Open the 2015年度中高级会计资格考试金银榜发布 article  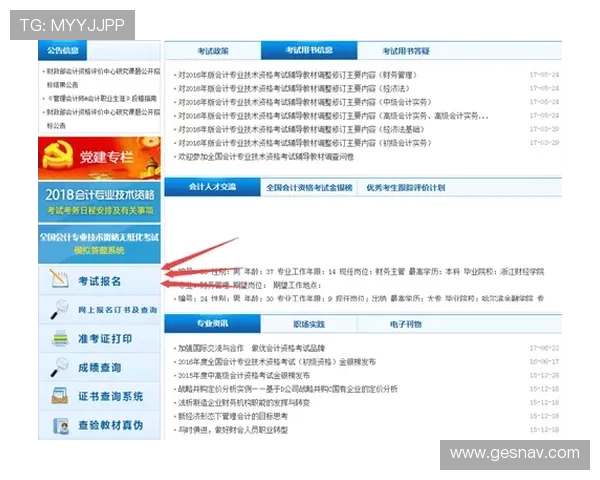pos(244,376)
